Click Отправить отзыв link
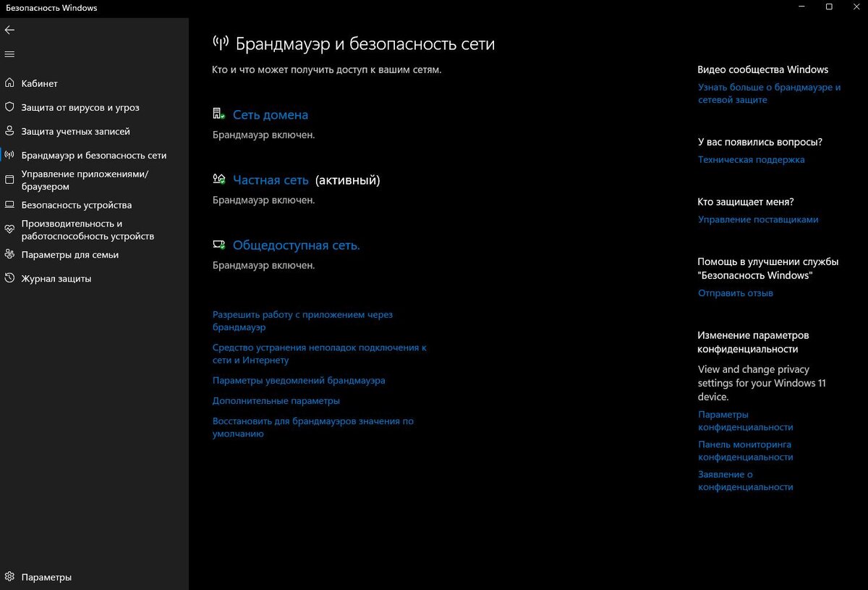The width and height of the screenshot is (868, 590). point(736,292)
